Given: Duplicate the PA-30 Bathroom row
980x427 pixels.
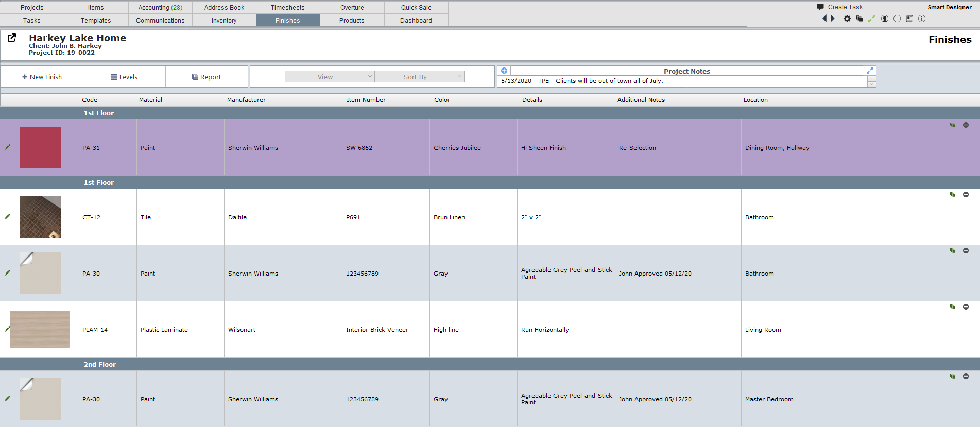Looking at the screenshot, I should (952, 251).
